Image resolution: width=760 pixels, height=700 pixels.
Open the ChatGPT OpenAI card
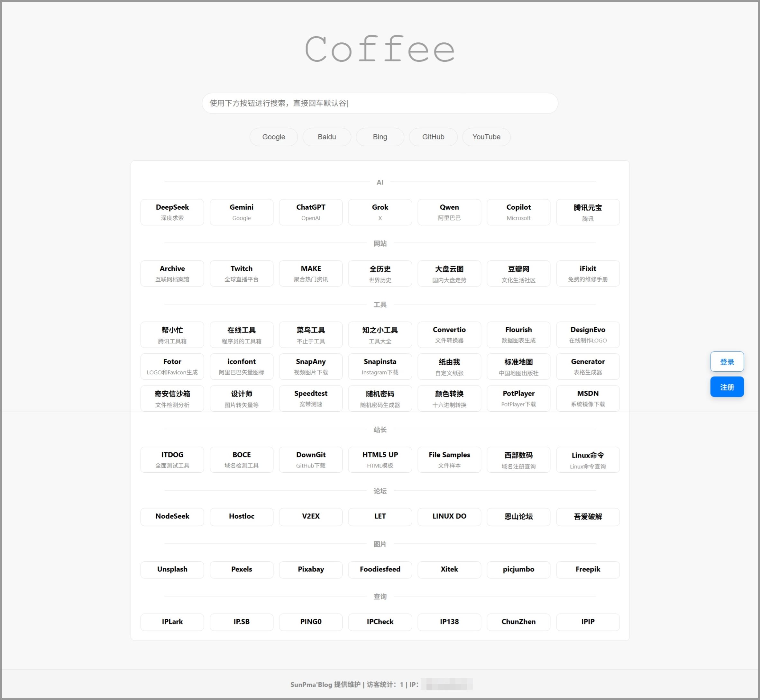coord(311,212)
